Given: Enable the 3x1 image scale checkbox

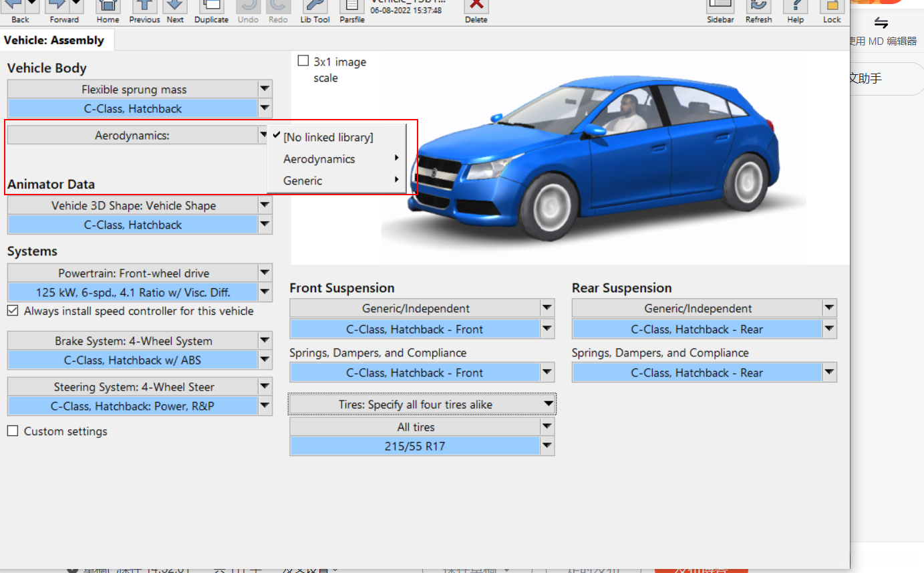Looking at the screenshot, I should pyautogui.click(x=303, y=62).
